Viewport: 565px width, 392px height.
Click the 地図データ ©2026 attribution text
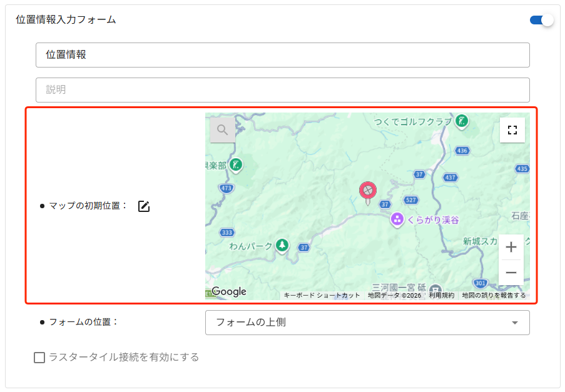[x=395, y=296]
